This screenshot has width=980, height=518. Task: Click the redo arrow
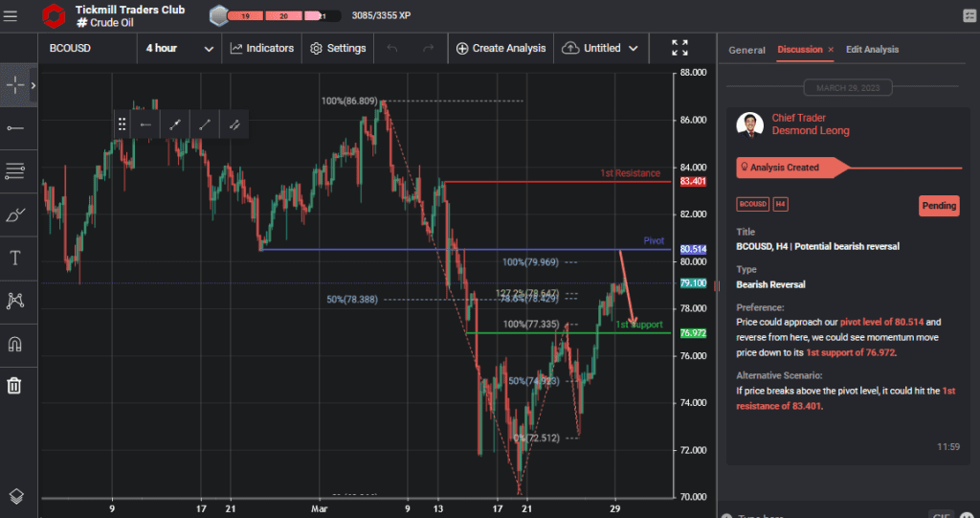(428, 48)
